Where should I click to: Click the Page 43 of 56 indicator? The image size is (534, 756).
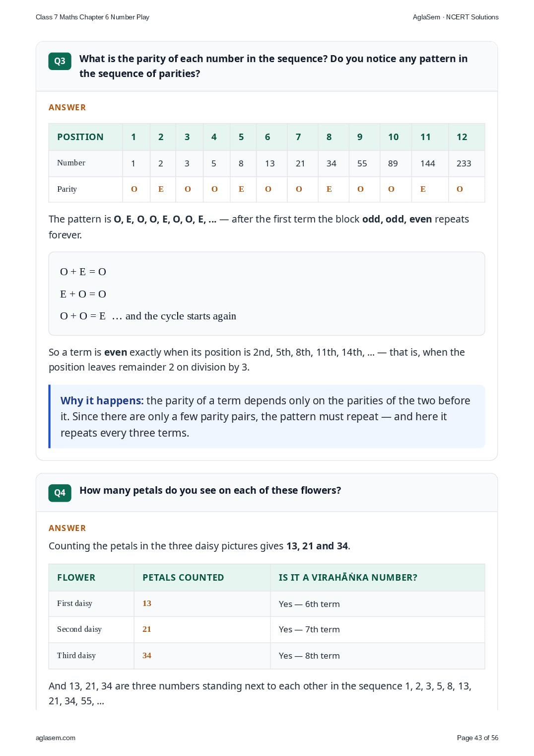pyautogui.click(x=477, y=738)
